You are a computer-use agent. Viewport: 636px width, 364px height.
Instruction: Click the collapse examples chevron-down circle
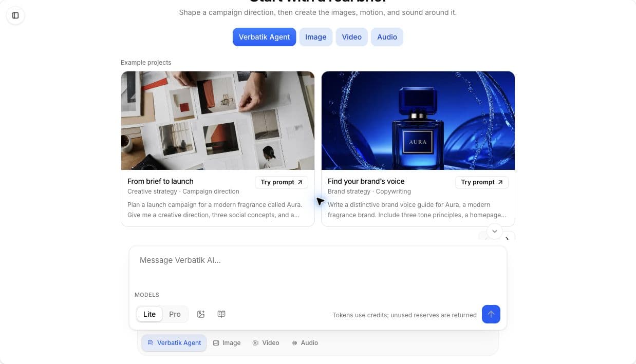coord(494,231)
